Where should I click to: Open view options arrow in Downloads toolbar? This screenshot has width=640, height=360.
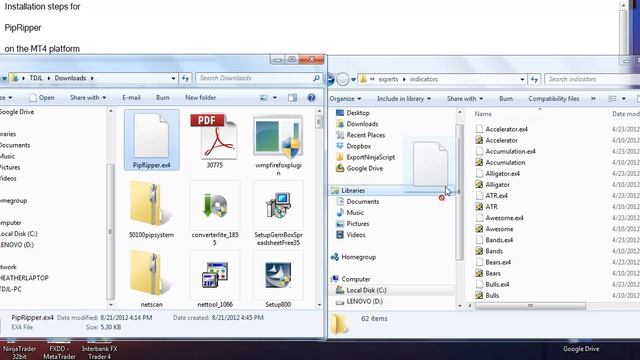pos(275,98)
